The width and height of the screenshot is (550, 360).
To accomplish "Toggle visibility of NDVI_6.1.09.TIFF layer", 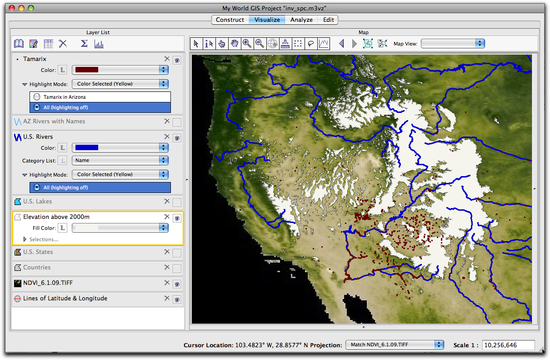I will point(177,284).
